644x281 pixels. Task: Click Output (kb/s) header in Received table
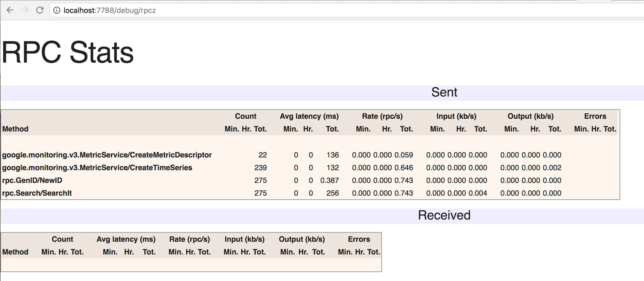302,239
